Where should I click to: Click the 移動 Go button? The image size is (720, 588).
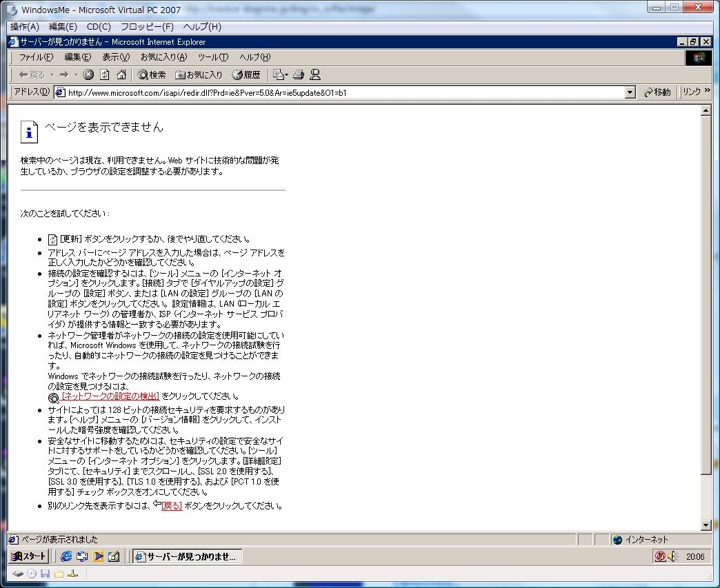point(657,92)
